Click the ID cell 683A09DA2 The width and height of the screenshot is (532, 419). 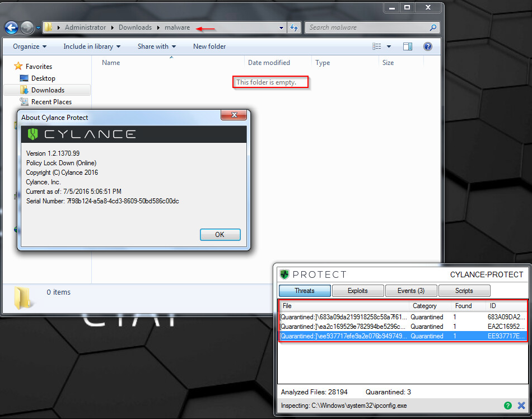click(506, 317)
